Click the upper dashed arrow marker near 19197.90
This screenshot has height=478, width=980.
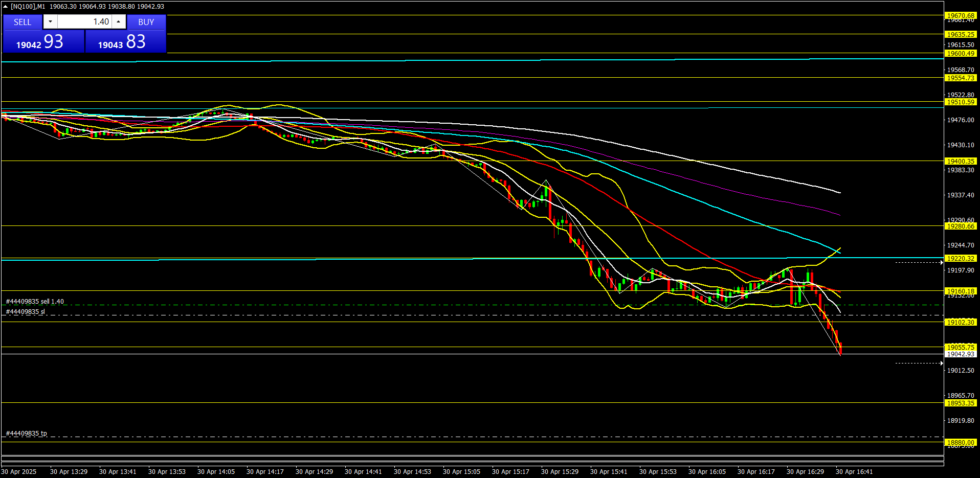941,262
